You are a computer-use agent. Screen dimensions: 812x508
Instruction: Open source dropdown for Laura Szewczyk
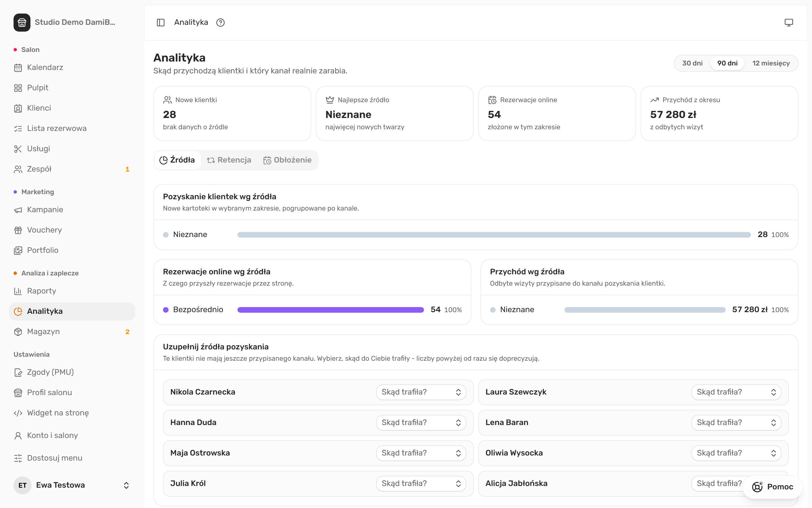736,392
